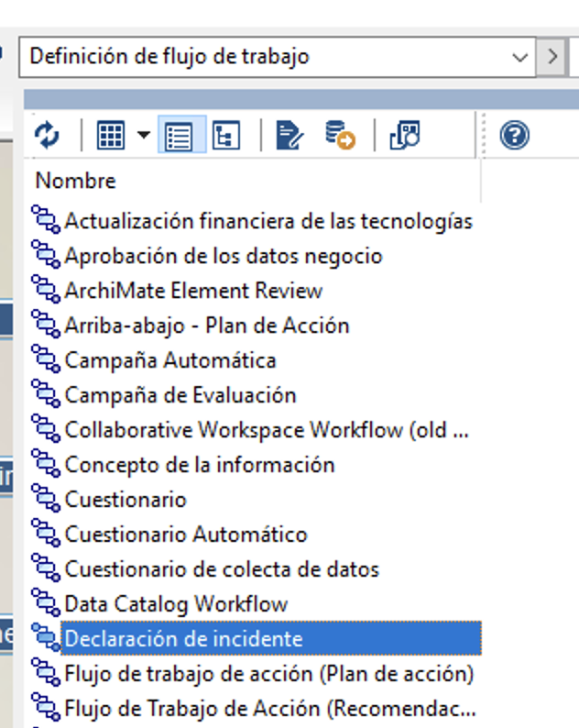Image resolution: width=579 pixels, height=728 pixels.
Task: Click the refresh icon in toolbar
Action: 47,135
